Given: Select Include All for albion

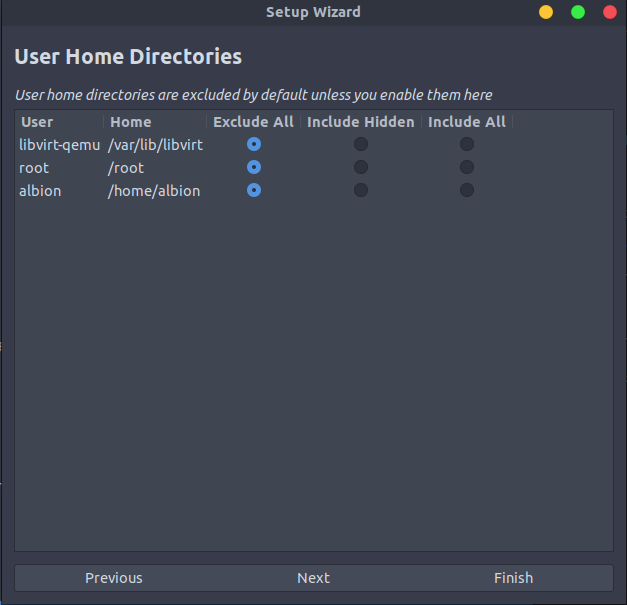Looking at the screenshot, I should [467, 190].
